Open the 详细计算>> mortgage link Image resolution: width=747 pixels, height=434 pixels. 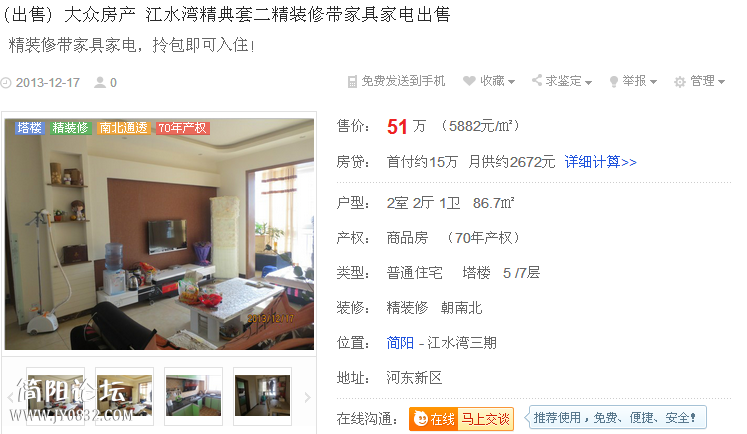tap(600, 162)
